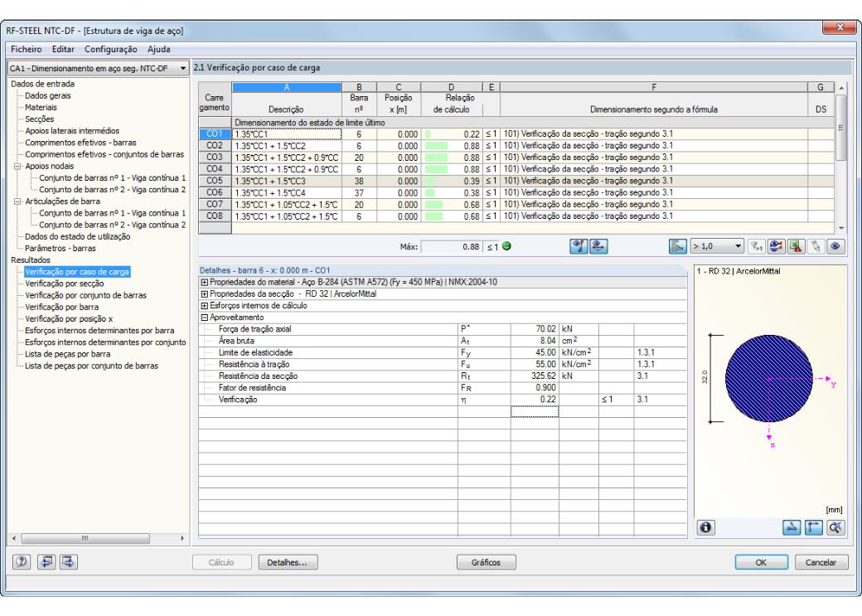Open 'Parâmetros - barras' tree item
This screenshot has width=862, height=616.
pos(61,248)
